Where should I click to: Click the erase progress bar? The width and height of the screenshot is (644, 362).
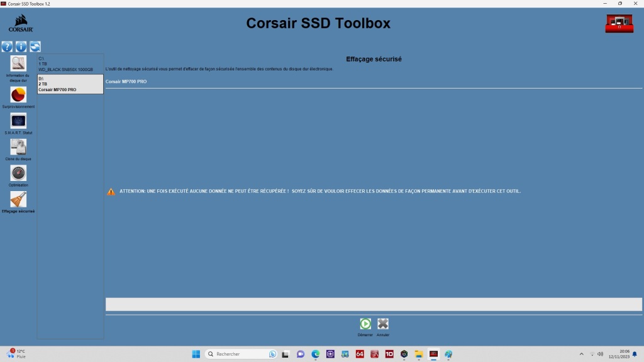click(371, 304)
